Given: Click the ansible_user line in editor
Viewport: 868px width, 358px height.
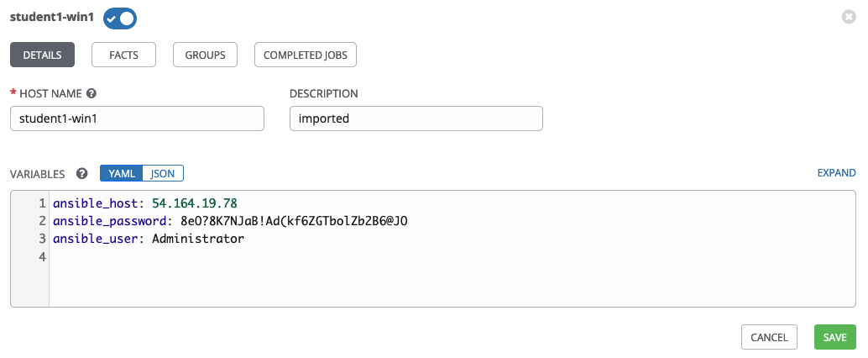Looking at the screenshot, I should [148, 239].
